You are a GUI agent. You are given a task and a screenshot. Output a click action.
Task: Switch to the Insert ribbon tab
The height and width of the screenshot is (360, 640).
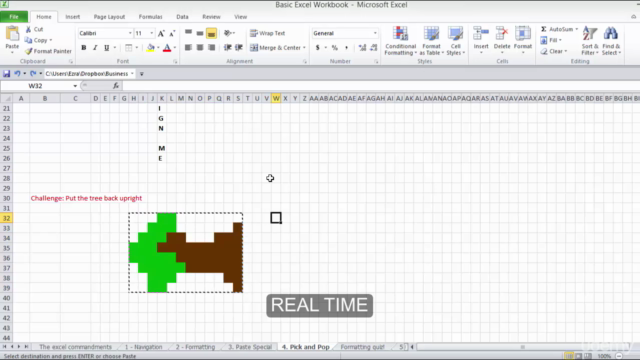[x=73, y=17]
